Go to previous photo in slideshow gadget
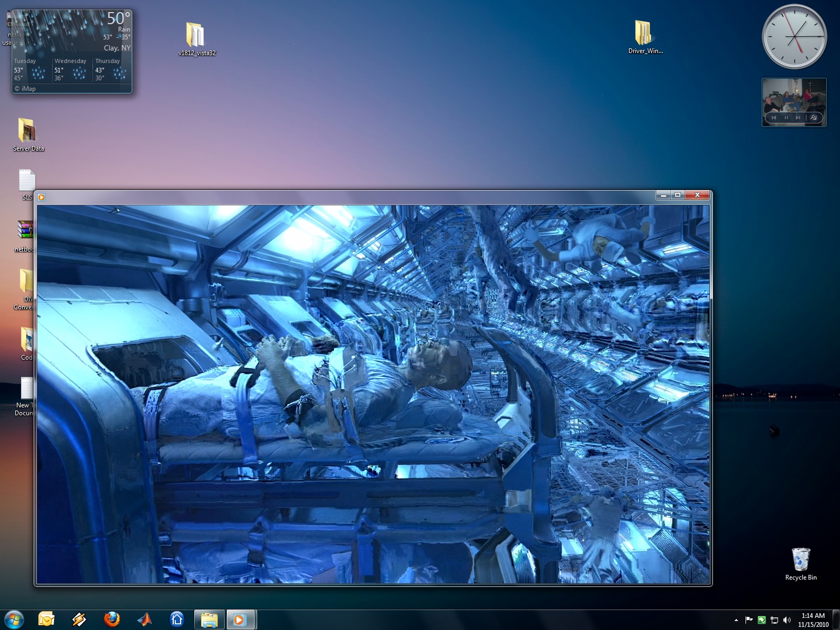The height and width of the screenshot is (630, 840). point(774,118)
